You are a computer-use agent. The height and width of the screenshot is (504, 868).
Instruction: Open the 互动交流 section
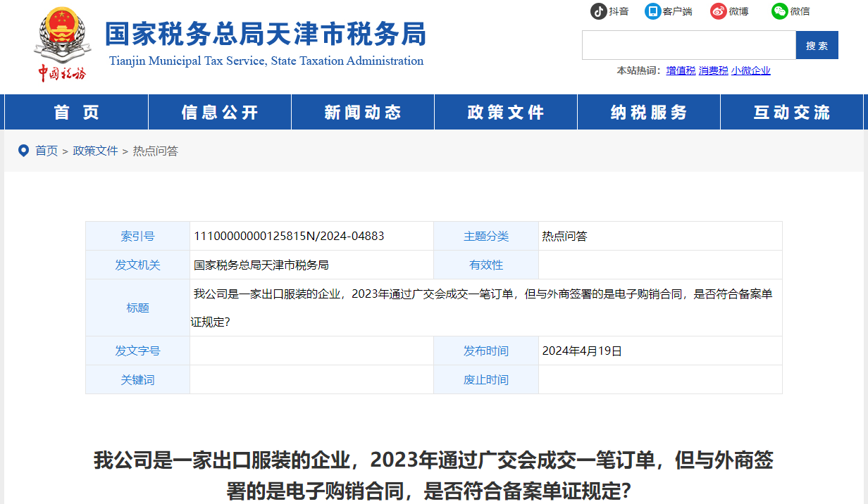tap(791, 112)
